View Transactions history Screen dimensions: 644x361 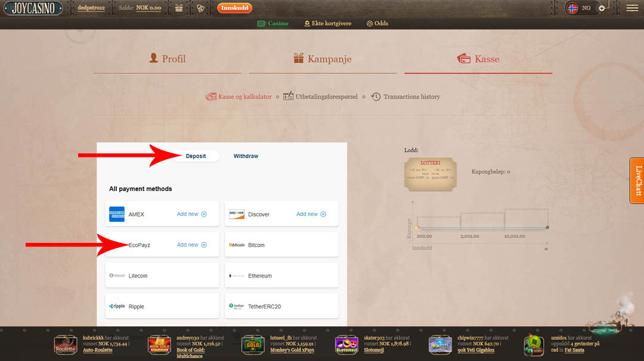click(411, 97)
